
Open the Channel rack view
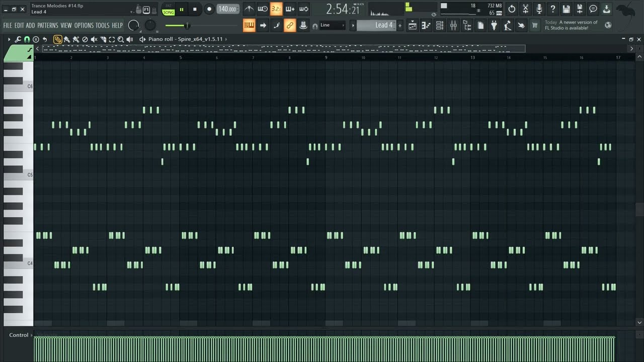click(x=440, y=26)
